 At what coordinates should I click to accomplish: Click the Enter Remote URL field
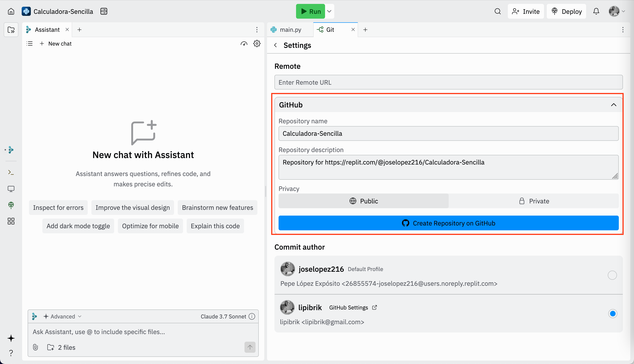pos(448,82)
